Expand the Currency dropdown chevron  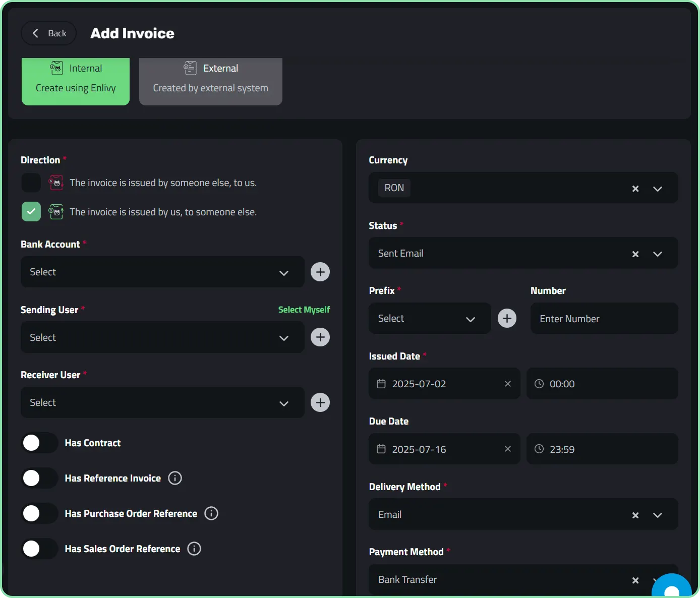pos(658,189)
